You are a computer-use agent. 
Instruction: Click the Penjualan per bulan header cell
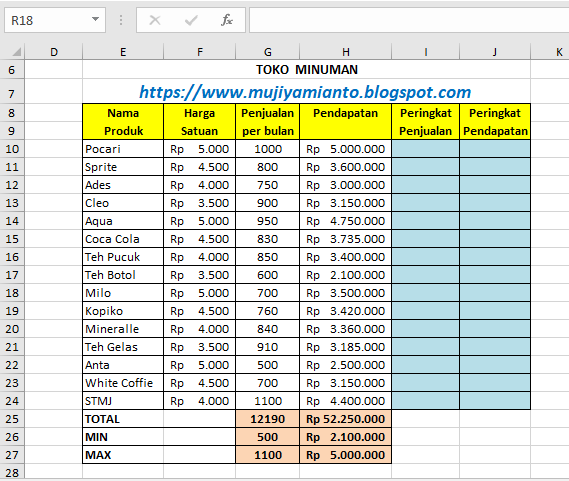click(x=267, y=122)
